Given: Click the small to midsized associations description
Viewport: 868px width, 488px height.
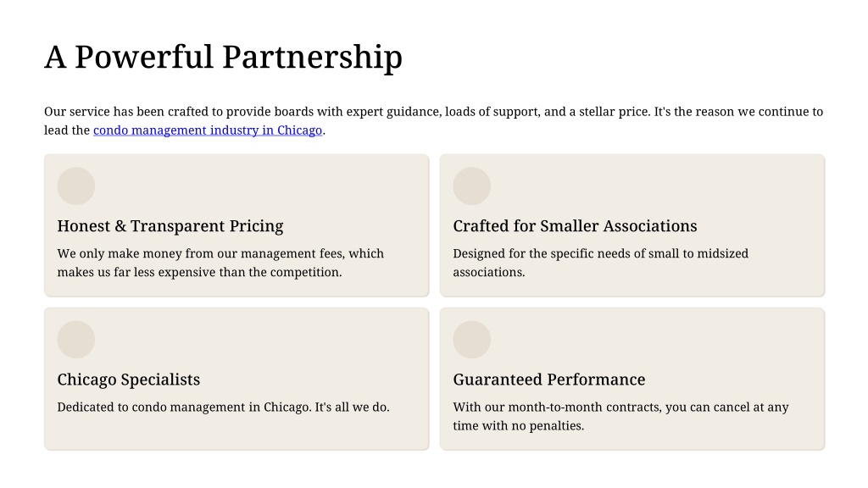Looking at the screenshot, I should pyautogui.click(x=601, y=263).
